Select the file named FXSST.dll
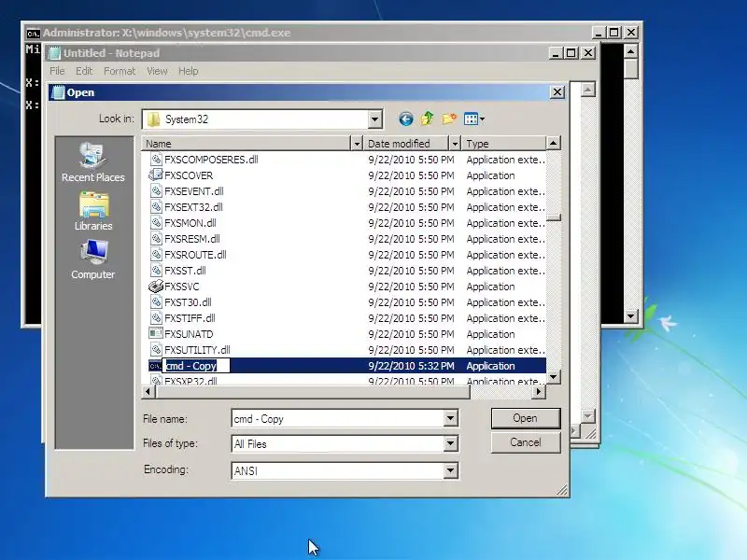 tap(185, 271)
